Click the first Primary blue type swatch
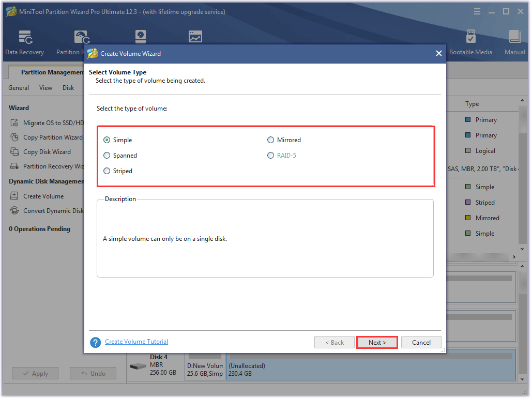Viewport: 532px width, 399px height. 468,119
